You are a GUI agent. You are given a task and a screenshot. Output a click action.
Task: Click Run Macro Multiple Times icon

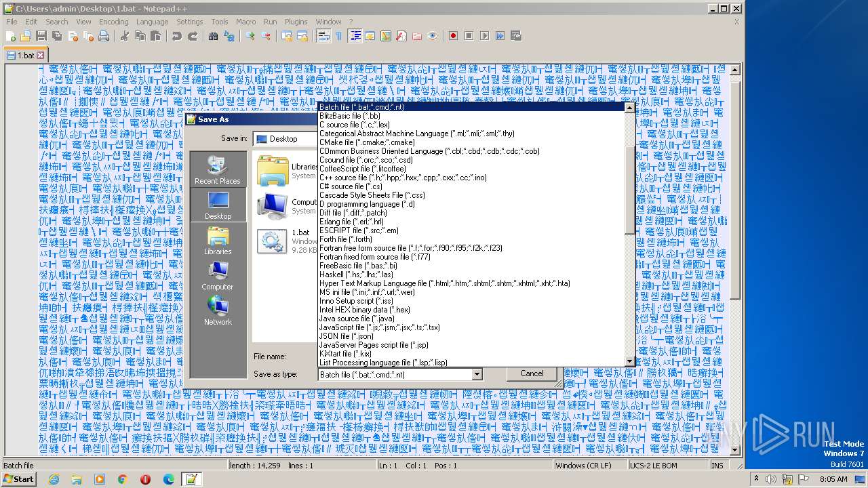tap(500, 36)
